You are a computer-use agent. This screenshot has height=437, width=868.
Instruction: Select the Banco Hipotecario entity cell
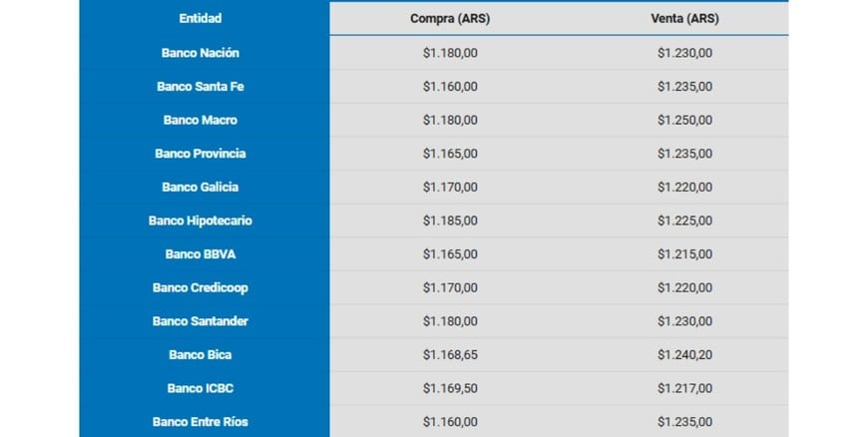[x=201, y=220]
